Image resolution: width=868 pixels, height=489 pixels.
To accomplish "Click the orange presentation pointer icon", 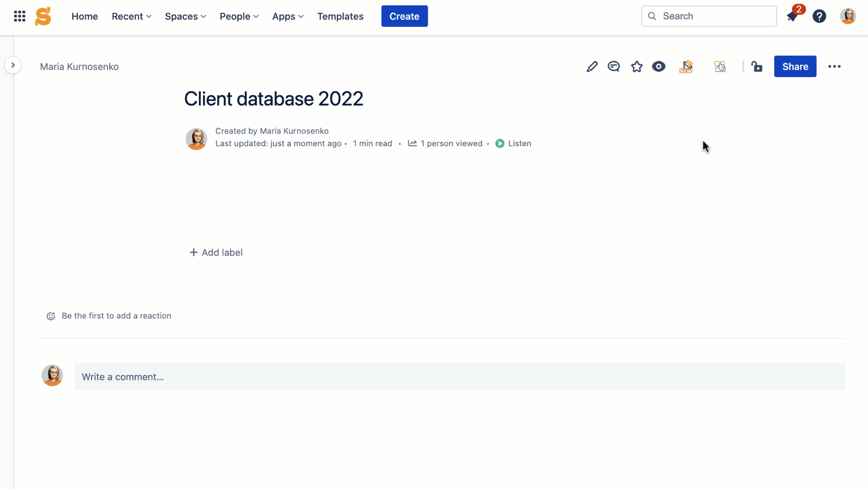I will [720, 67].
